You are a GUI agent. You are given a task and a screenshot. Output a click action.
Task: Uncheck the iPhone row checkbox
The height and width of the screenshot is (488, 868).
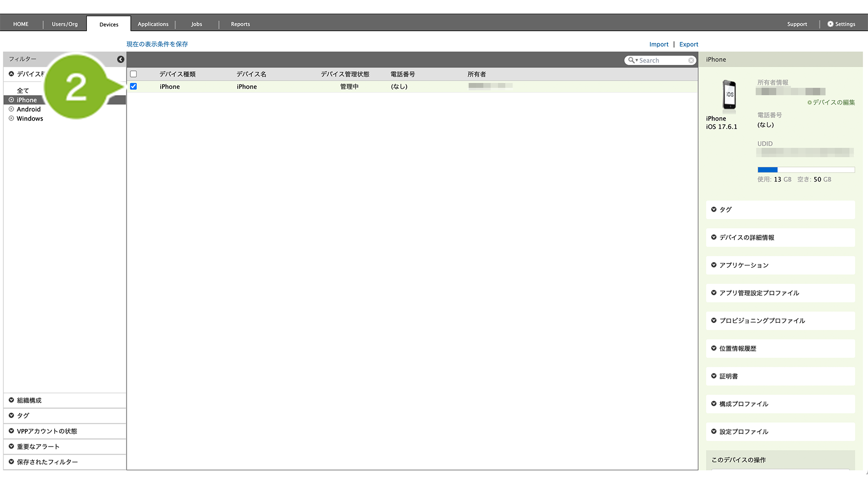(x=133, y=86)
